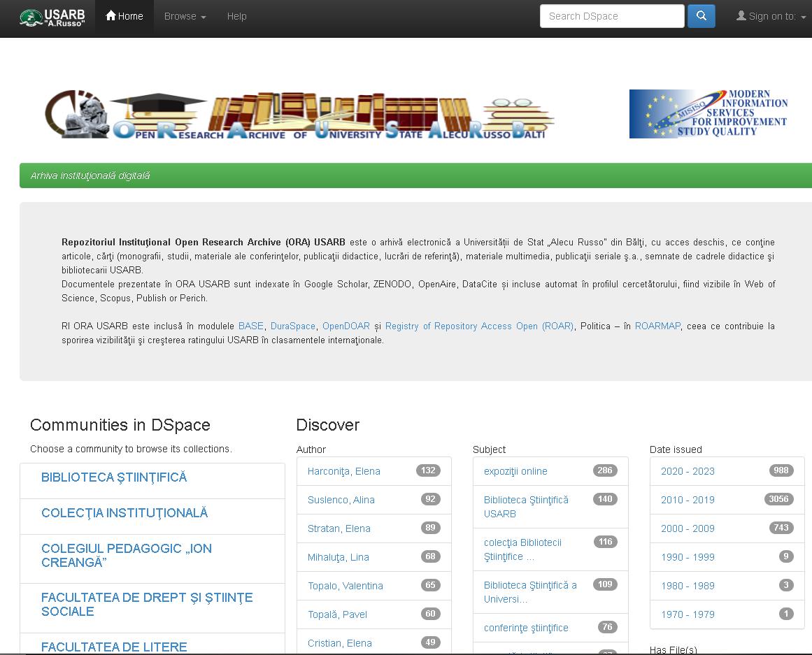Click the 3056 badge for 2010 - 2019
Screen dimensions: 812x655
pos(779,498)
